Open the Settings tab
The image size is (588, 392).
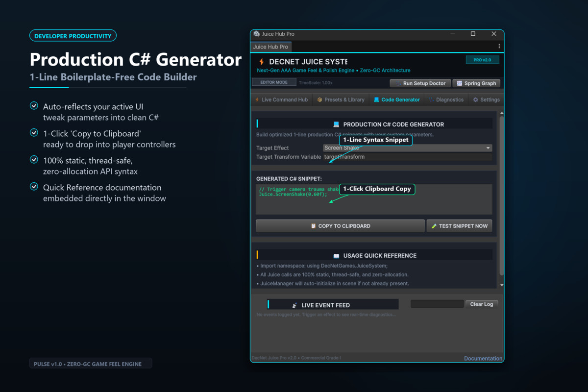pyautogui.click(x=486, y=99)
